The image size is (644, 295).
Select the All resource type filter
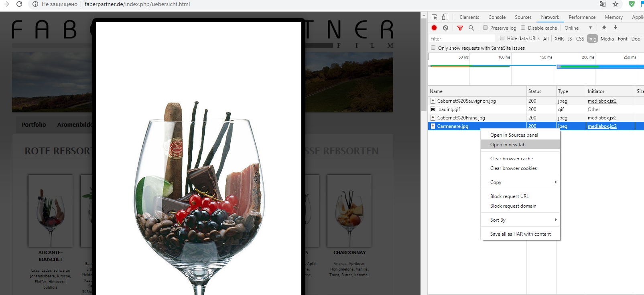tap(546, 39)
